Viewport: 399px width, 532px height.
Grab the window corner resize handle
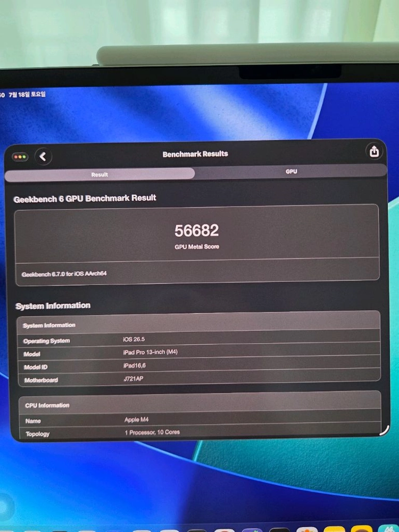[x=384, y=430]
